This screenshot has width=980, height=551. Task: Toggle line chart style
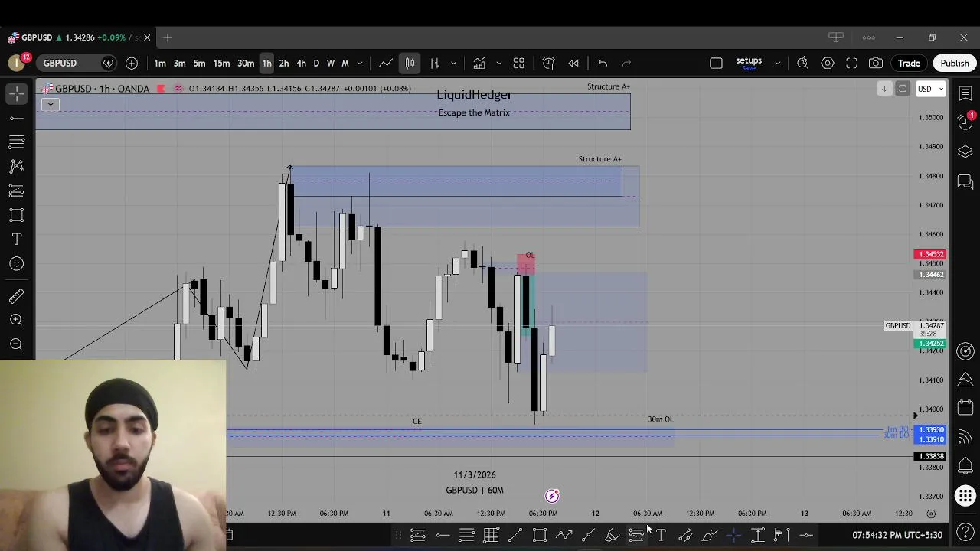coord(386,63)
